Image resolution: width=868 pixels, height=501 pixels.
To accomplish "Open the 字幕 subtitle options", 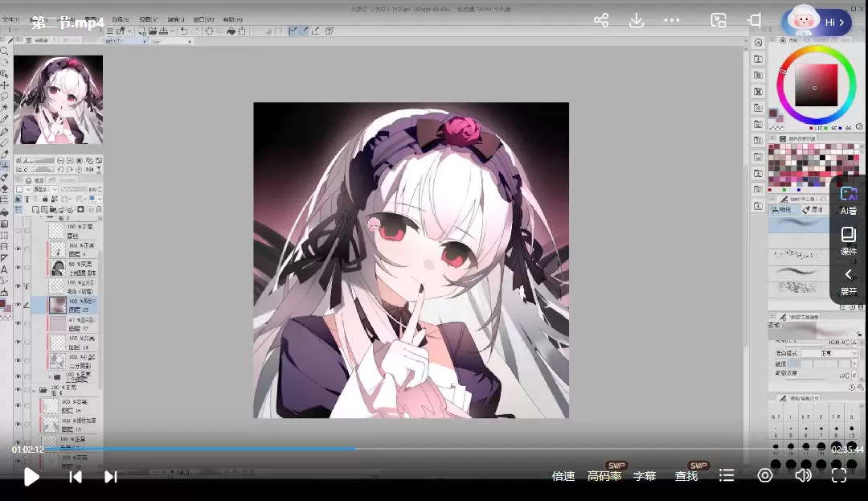I will 645,476.
